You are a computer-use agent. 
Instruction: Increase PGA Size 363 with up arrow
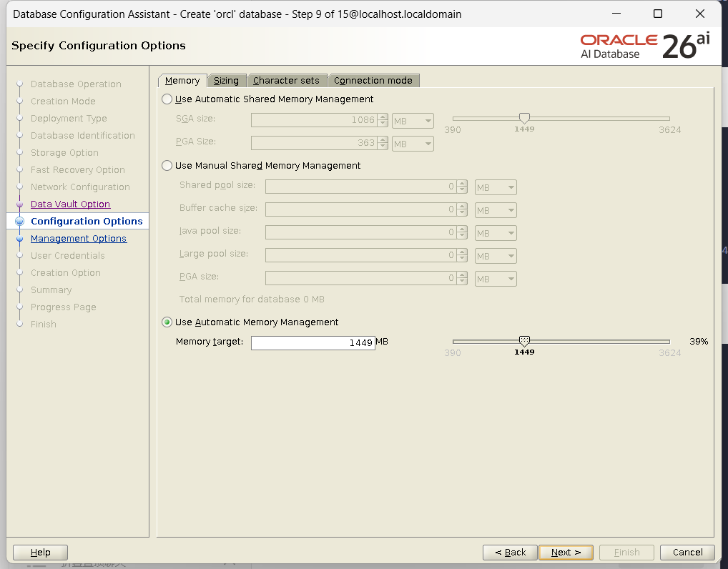(383, 139)
